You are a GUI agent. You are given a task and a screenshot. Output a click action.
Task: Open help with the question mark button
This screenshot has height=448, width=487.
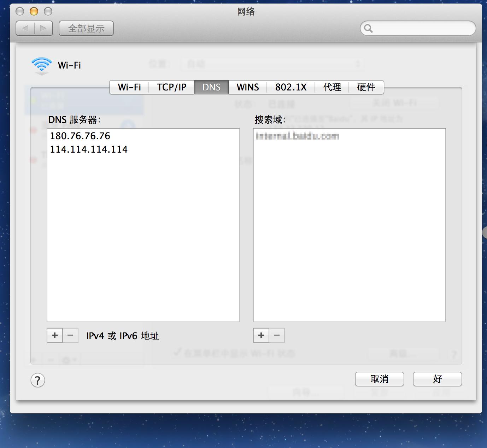coord(38,381)
